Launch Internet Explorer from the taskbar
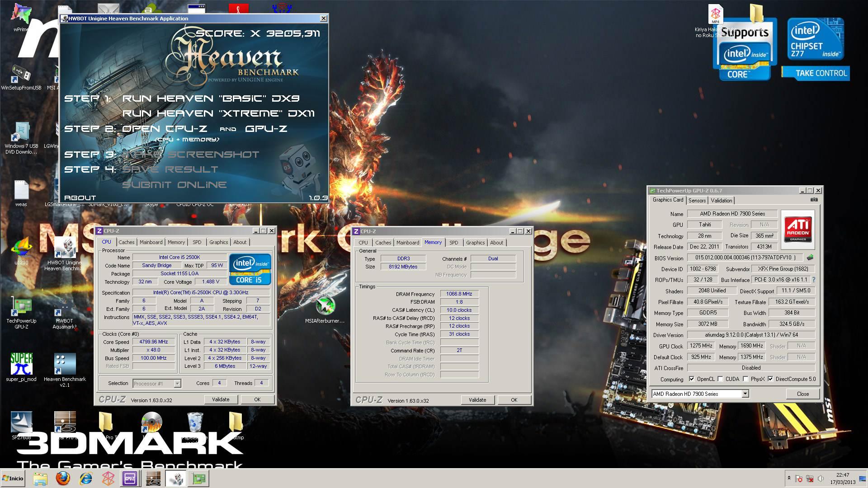Image resolution: width=868 pixels, height=488 pixels. (x=85, y=479)
